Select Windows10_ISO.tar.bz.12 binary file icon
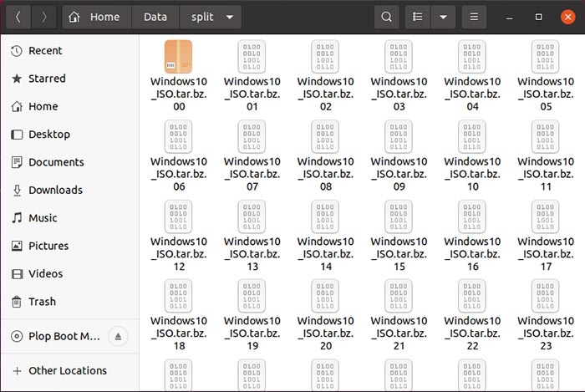585x392 pixels. click(x=178, y=216)
